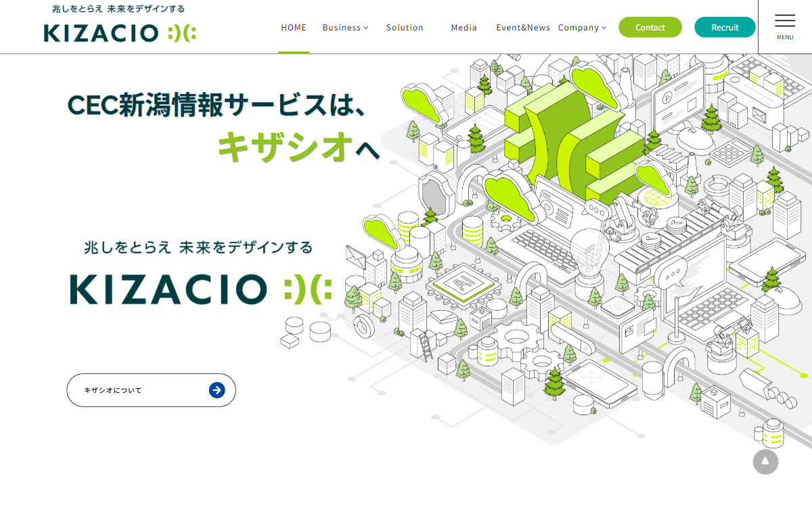Viewport: 812px width, 508px height.
Task: Click the 兆しをとらえ 未来をデザインする hero tagline
Action: click(198, 247)
